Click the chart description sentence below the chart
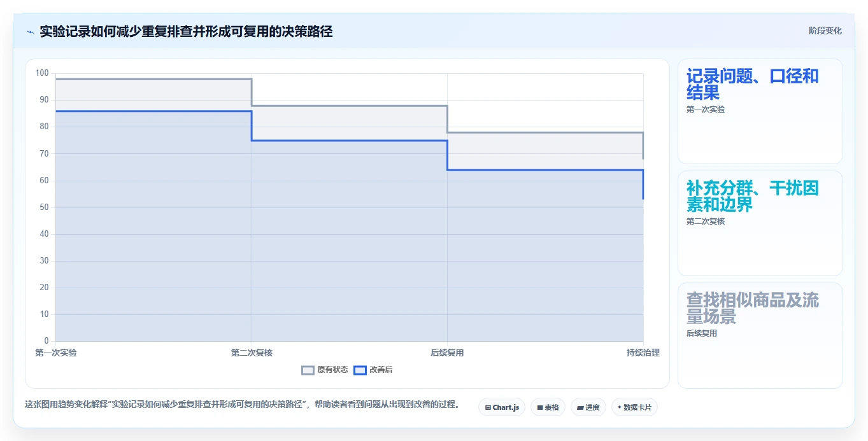The height and width of the screenshot is (441, 868). pos(242,405)
